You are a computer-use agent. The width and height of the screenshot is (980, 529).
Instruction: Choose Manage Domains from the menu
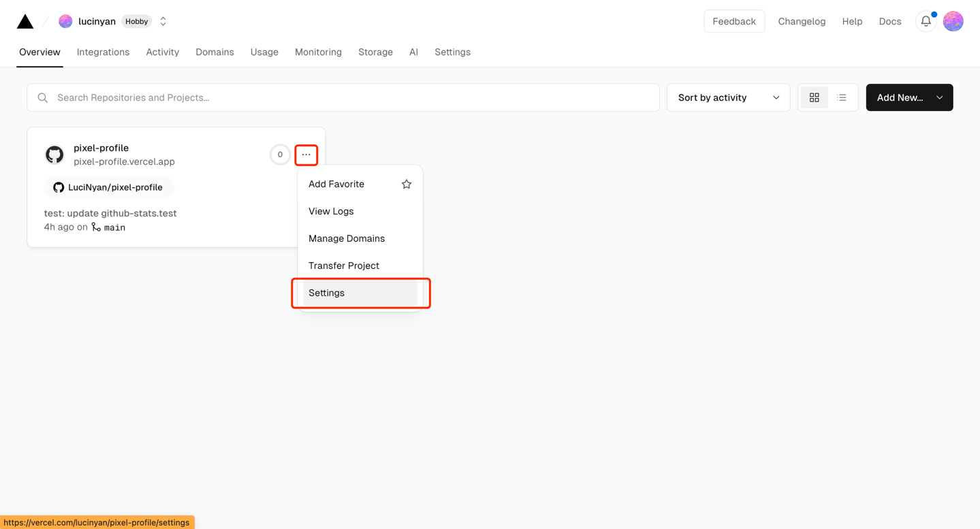(360, 238)
